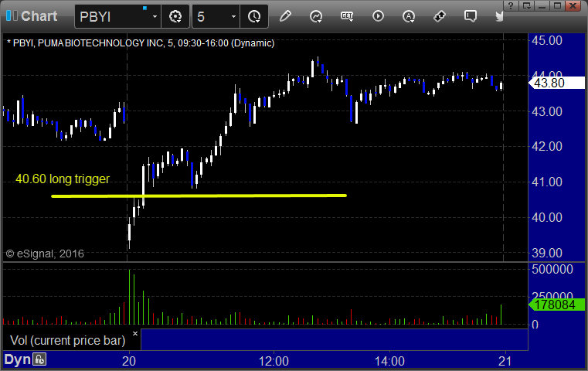This screenshot has height=371, width=588.
Task: Open the PBYI symbol dropdown arrow
Action: click(155, 16)
